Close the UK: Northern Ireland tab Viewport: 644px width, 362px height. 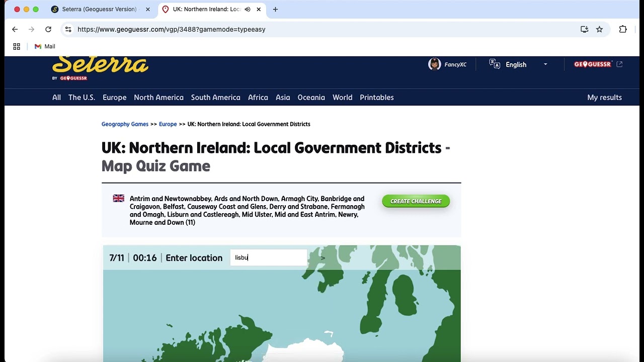(x=259, y=9)
